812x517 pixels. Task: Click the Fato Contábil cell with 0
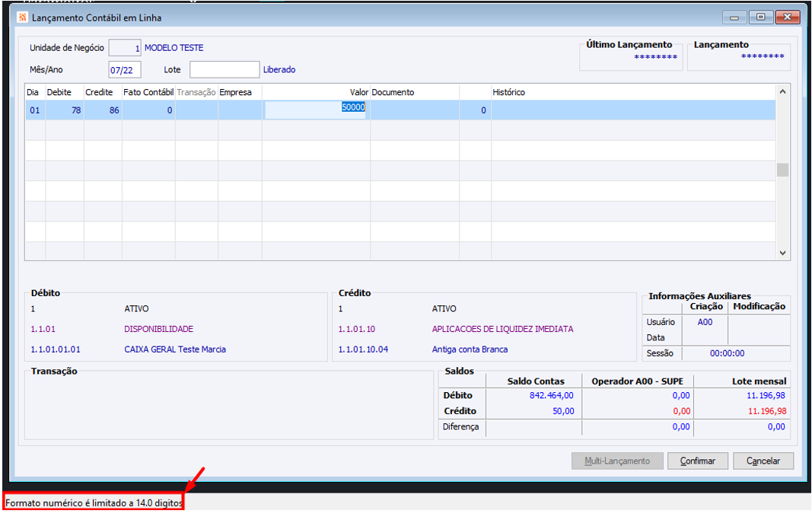148,110
